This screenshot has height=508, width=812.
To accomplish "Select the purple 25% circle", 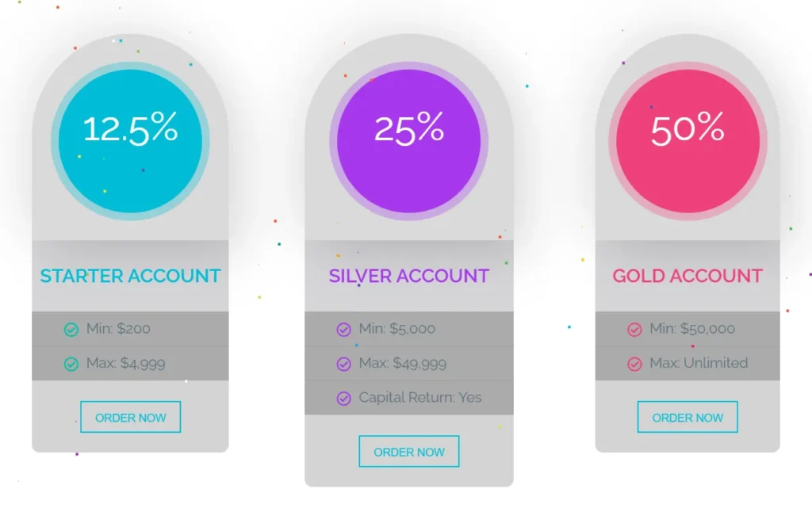I will (x=408, y=141).
